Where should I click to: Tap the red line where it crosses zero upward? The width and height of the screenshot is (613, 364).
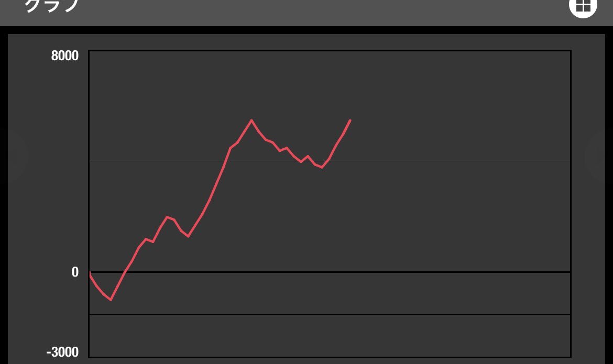click(x=125, y=272)
